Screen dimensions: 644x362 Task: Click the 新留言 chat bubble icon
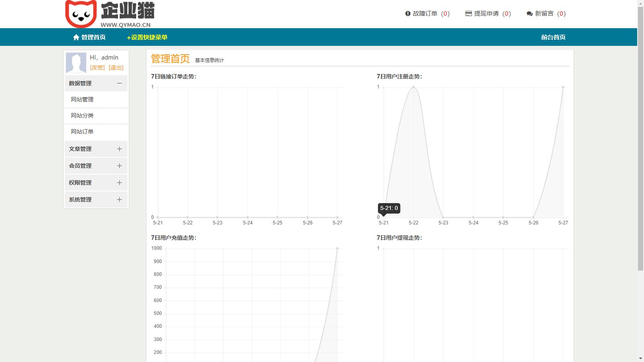tap(529, 14)
